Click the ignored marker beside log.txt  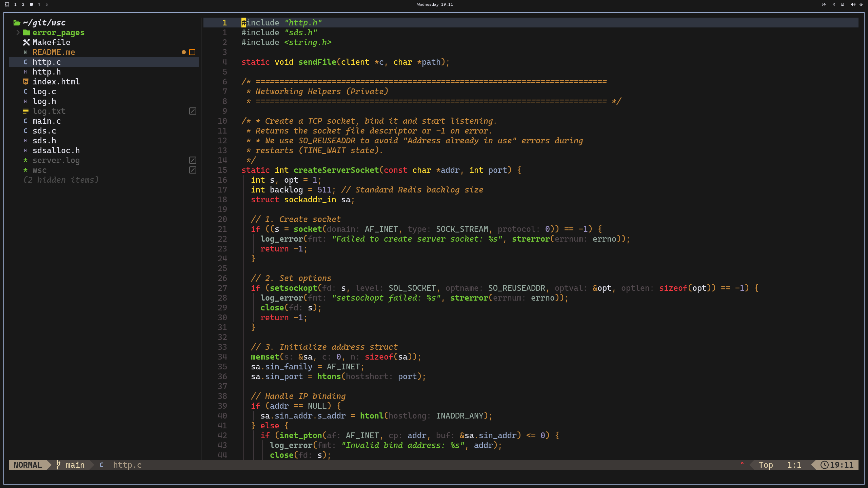tap(193, 111)
